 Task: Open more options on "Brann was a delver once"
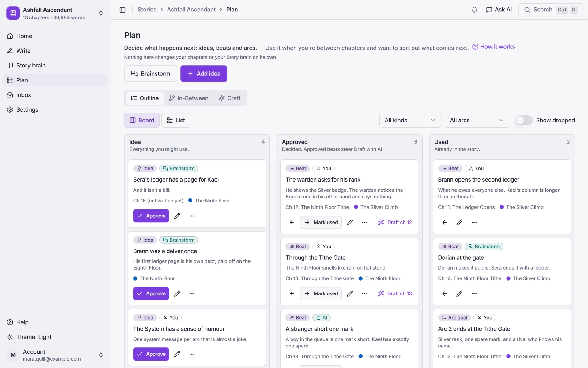click(192, 293)
